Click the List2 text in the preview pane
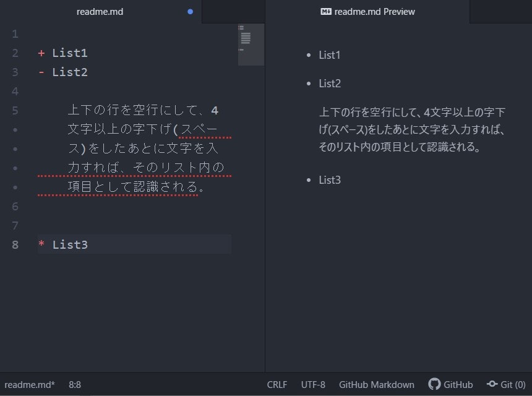This screenshot has width=532, height=396. click(x=329, y=83)
